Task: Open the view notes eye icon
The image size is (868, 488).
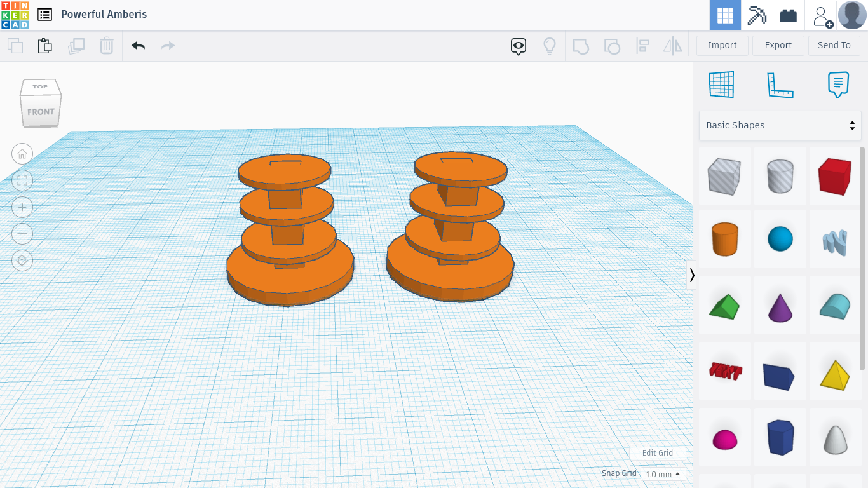Action: click(x=519, y=46)
